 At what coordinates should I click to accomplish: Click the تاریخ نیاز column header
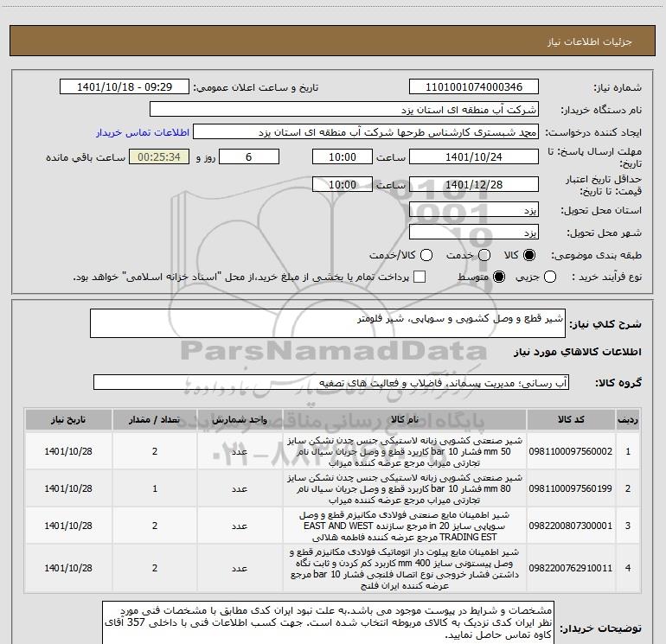[68, 419]
